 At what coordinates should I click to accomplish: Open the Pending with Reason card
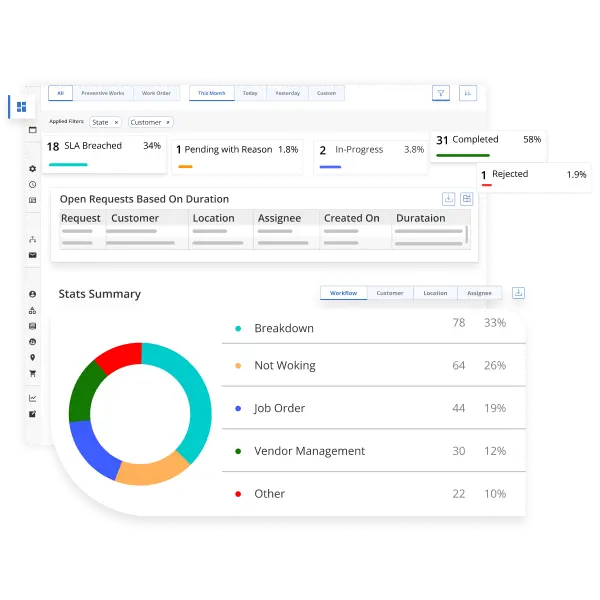pos(237,157)
